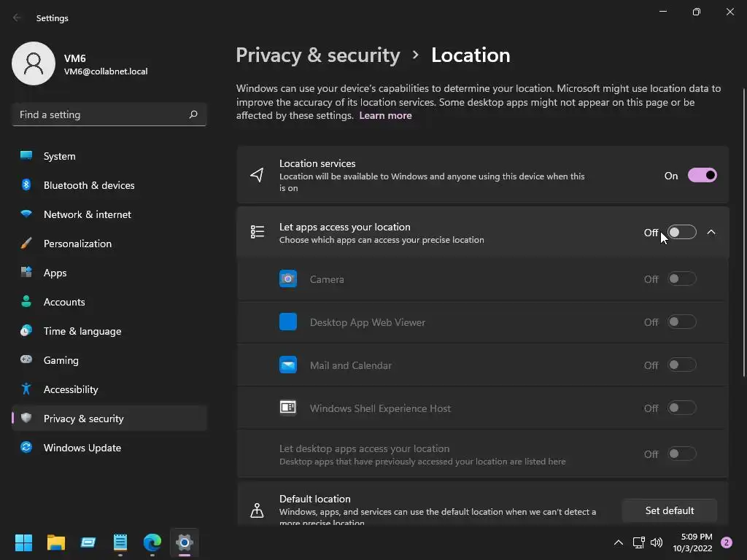
Task: Open the Learn more link
Action: pos(385,115)
